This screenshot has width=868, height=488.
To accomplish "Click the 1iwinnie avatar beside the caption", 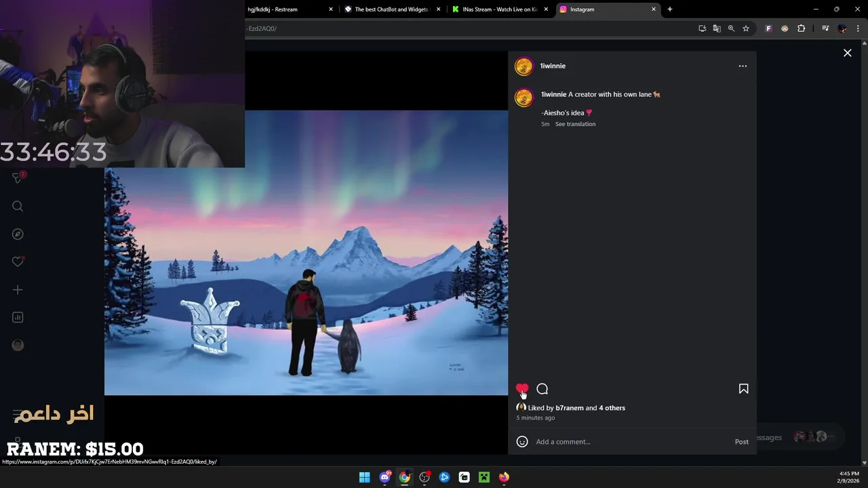I will point(524,98).
